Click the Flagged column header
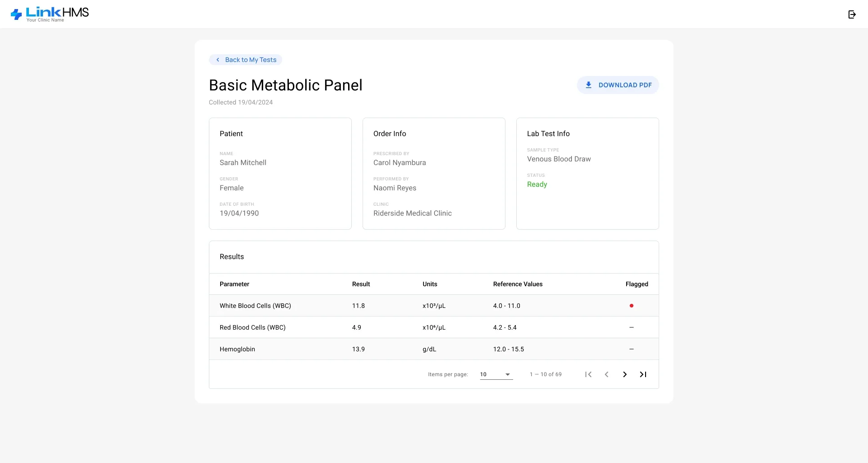Screen dimensions: 868x463 637,284
